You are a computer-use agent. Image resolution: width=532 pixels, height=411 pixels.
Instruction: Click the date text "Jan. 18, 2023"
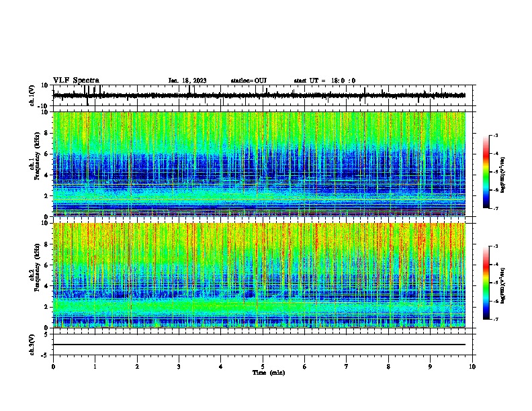[x=187, y=81]
